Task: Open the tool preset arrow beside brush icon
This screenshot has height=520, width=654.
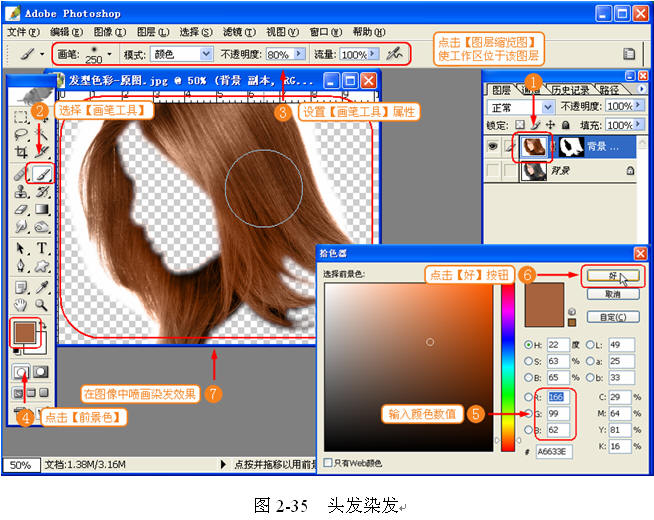Action: (x=42, y=54)
